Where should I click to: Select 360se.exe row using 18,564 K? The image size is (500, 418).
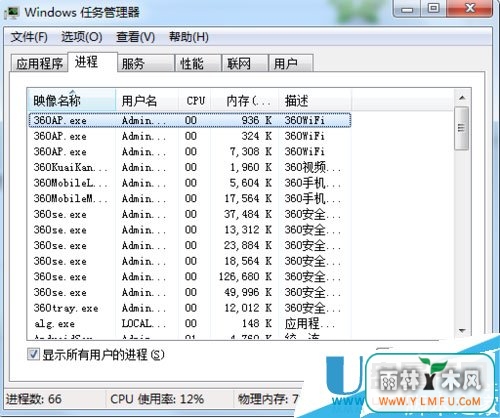190,261
